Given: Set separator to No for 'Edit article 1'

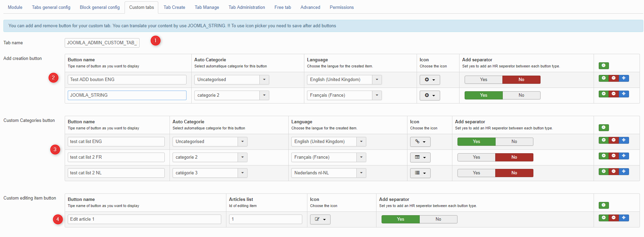Looking at the screenshot, I should [x=438, y=219].
